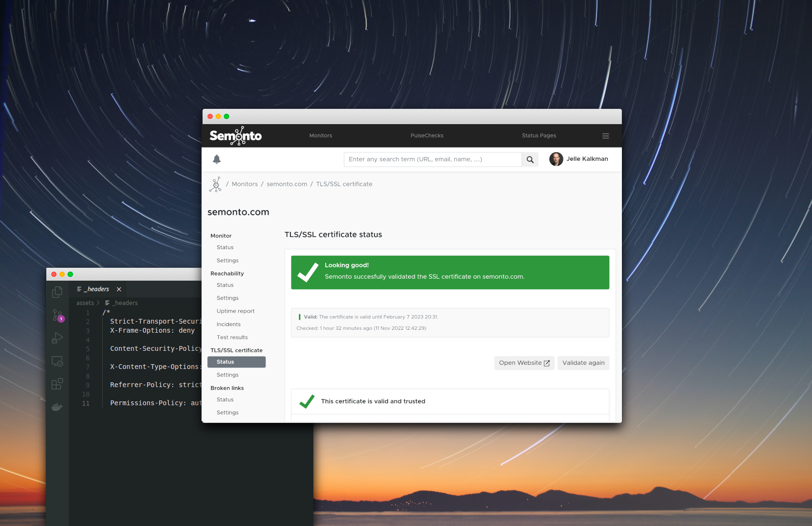Click the Strict-Transport-Security code line
The width and height of the screenshot is (812, 526).
(156, 322)
